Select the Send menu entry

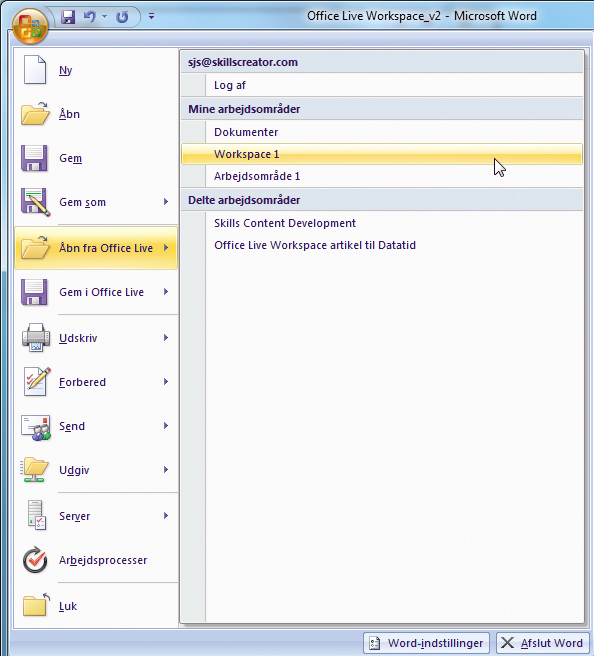(x=96, y=426)
